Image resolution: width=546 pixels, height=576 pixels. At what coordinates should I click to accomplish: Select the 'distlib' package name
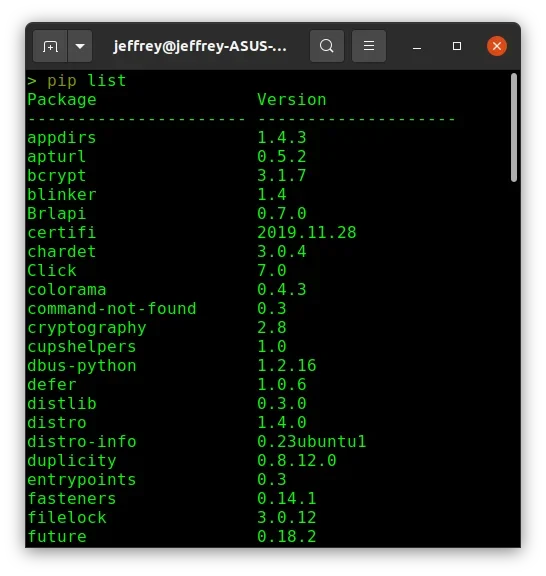pos(62,404)
